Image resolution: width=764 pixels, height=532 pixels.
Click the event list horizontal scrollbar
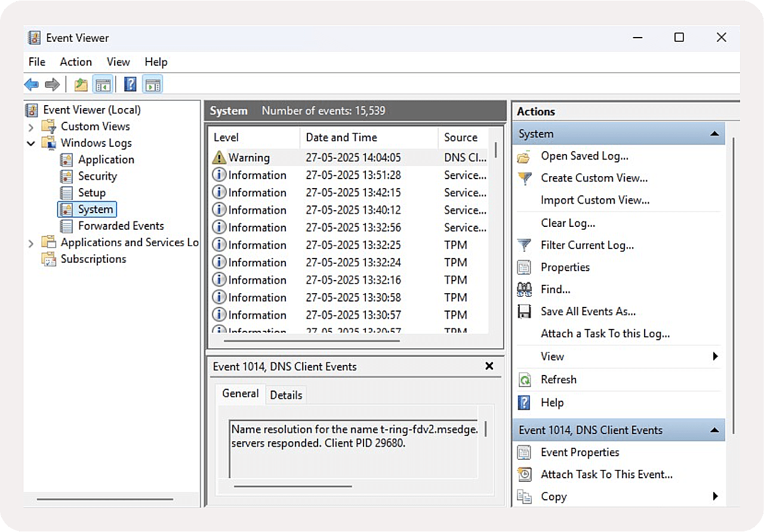(312, 341)
